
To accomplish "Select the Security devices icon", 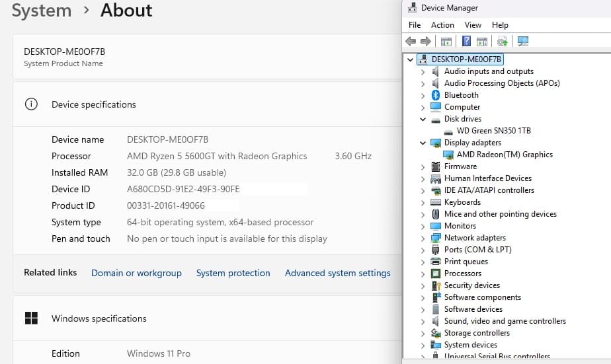I will pos(436,285).
